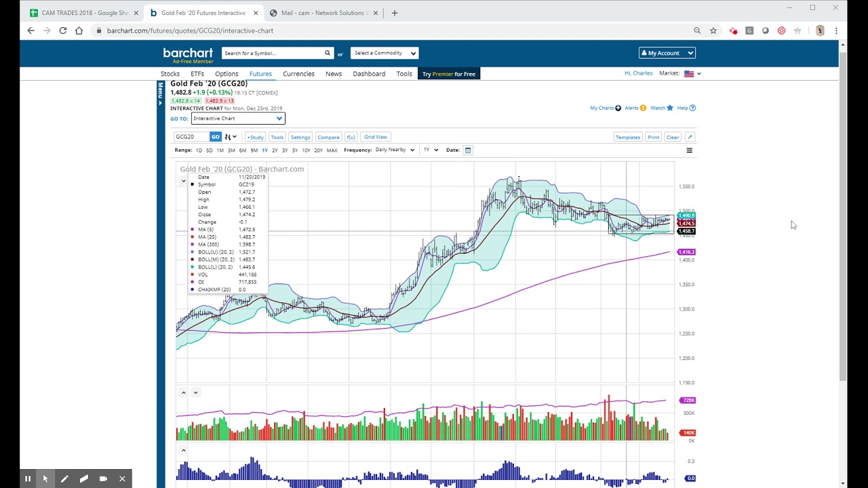Open Alerts bell icon

(643, 108)
